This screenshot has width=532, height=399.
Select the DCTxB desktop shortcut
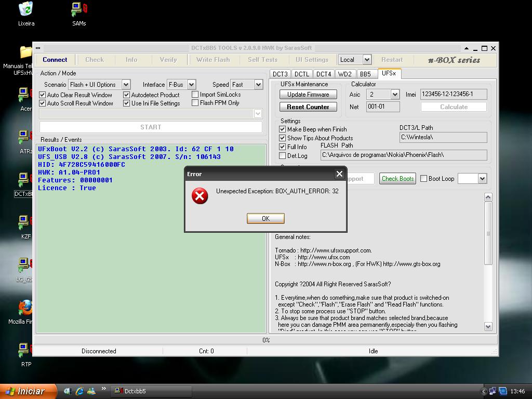pyautogui.click(x=24, y=180)
